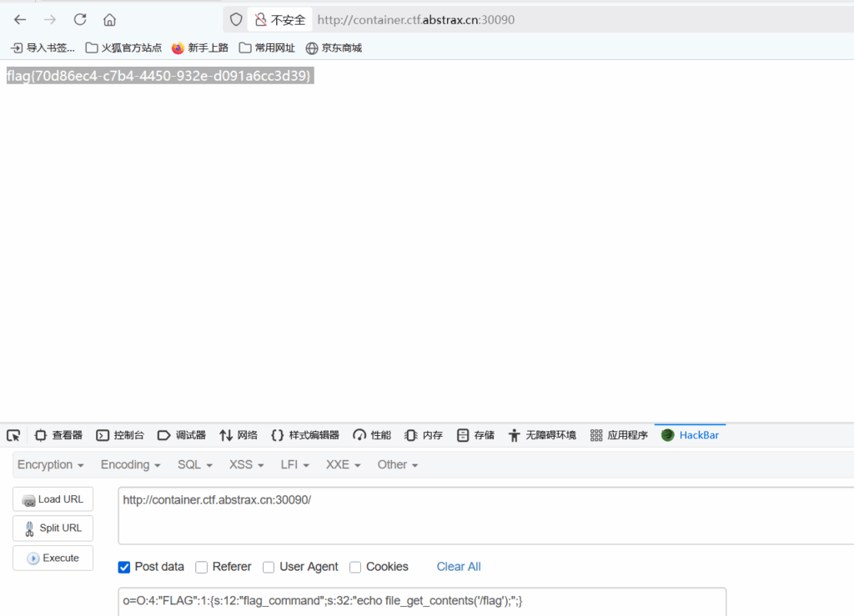Click the post data payload text field
The width and height of the screenshot is (854, 616).
coord(421,601)
